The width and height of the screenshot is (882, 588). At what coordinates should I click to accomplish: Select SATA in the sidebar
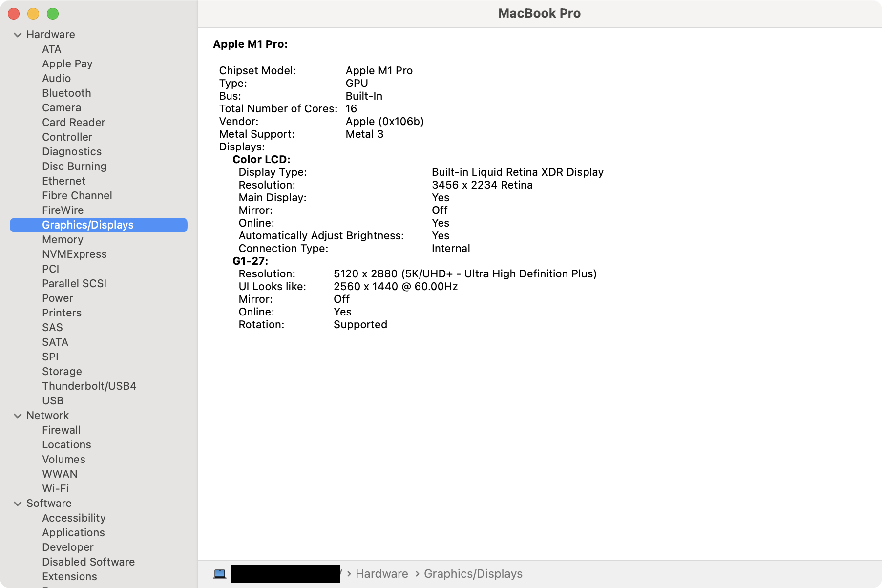click(55, 342)
